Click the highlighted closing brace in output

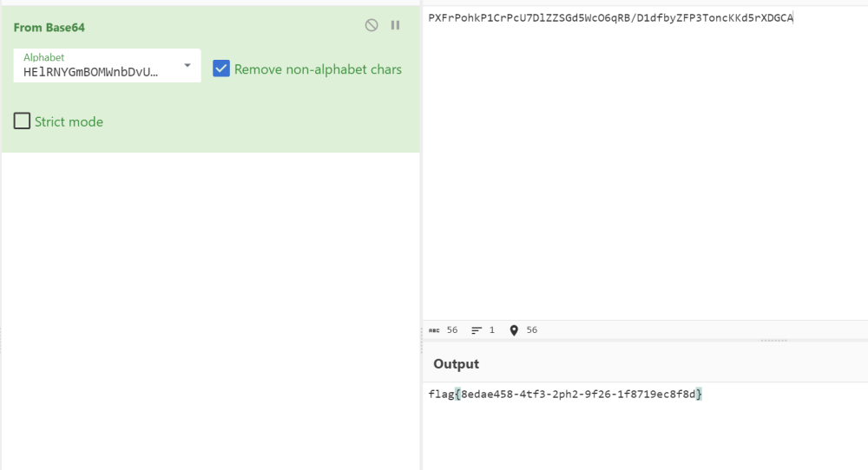point(699,395)
